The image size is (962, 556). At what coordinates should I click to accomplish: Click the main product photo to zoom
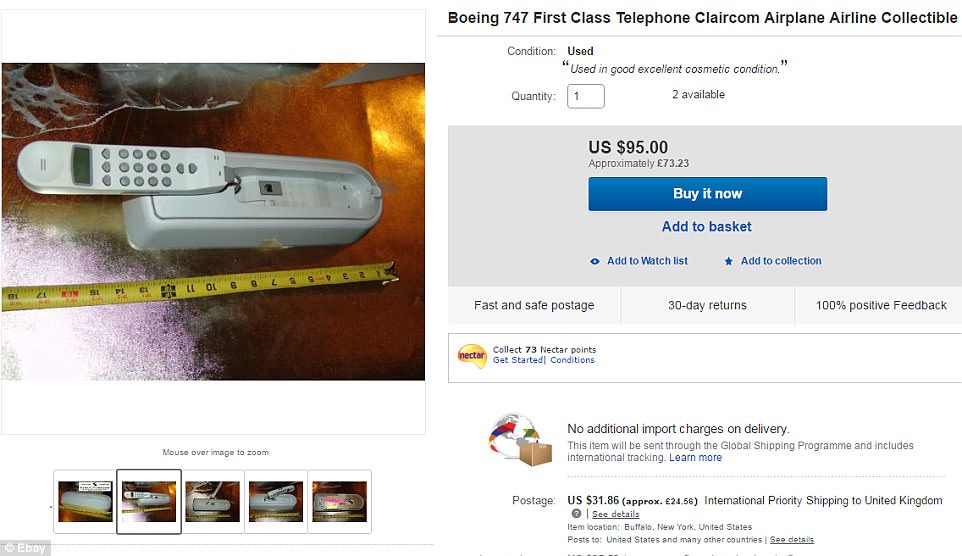pos(213,222)
